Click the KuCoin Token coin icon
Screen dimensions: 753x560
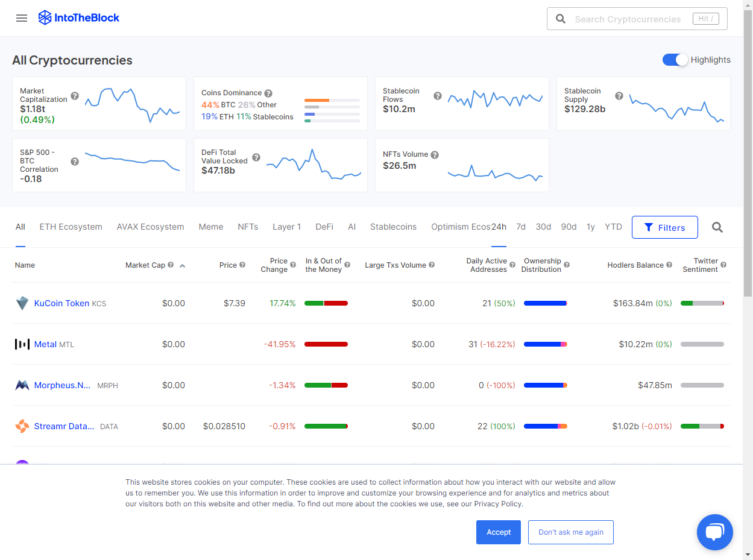(22, 303)
